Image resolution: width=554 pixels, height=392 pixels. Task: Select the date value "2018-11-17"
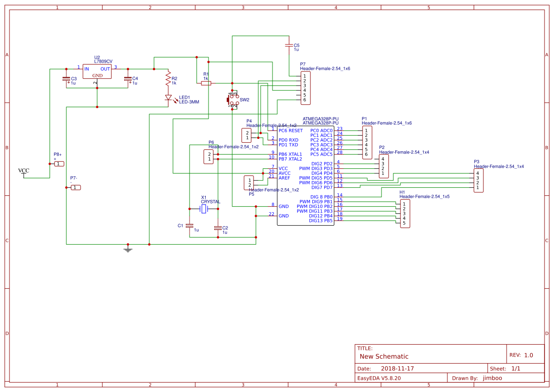[397, 368]
